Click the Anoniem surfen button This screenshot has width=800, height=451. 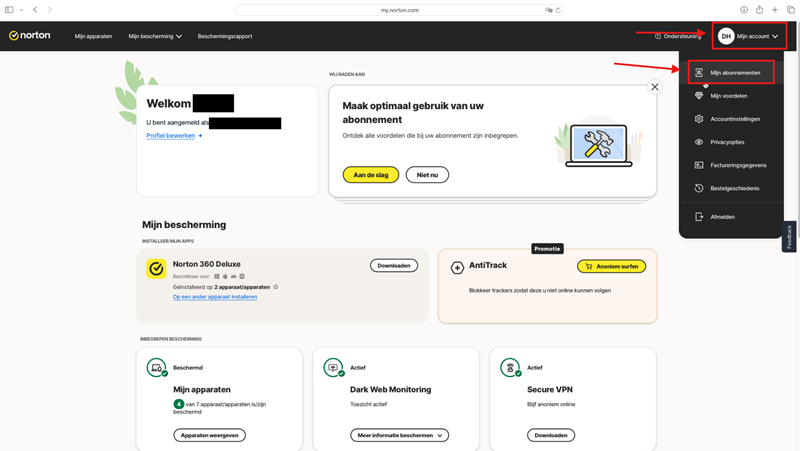[611, 266]
